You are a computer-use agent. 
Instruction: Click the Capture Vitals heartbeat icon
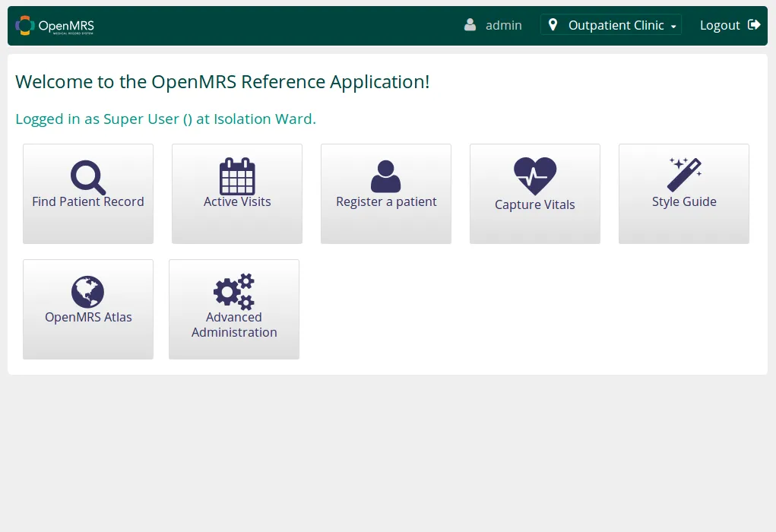[x=535, y=176]
